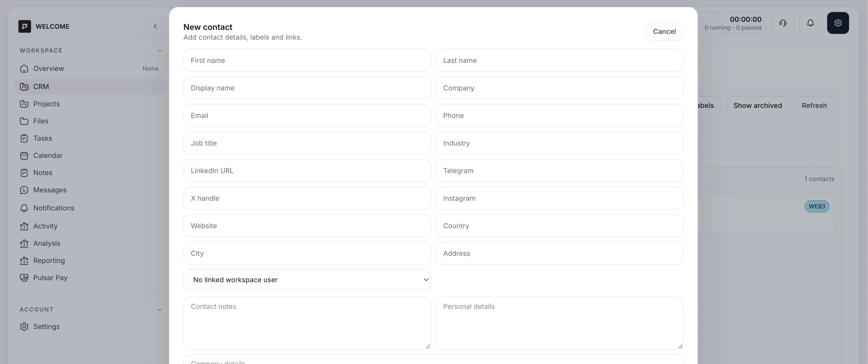Click the Display name field
868x364 pixels.
coord(307,88)
